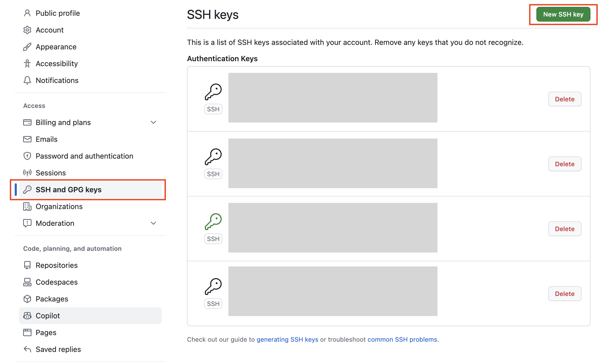Click the Account gear icon

click(27, 30)
